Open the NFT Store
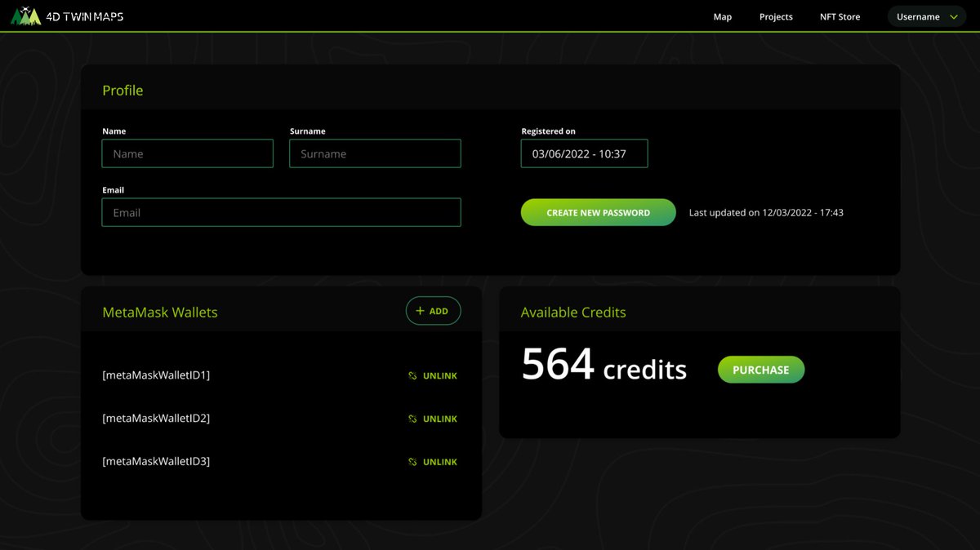 coord(840,16)
